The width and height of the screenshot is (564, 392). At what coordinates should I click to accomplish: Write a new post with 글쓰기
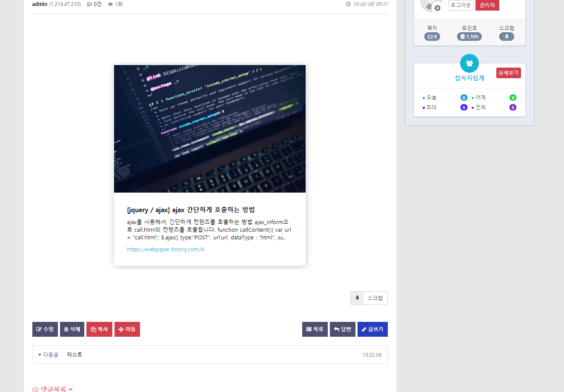372,329
